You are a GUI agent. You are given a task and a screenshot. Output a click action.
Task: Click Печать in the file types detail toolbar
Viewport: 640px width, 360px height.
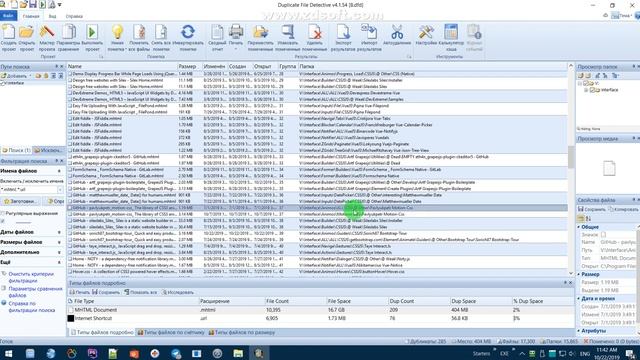click(79, 292)
